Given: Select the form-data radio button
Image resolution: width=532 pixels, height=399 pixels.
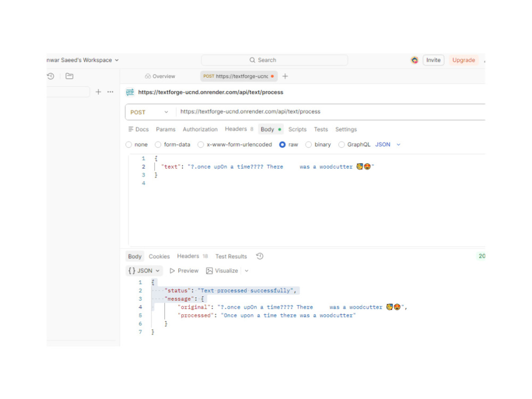Looking at the screenshot, I should (x=158, y=145).
